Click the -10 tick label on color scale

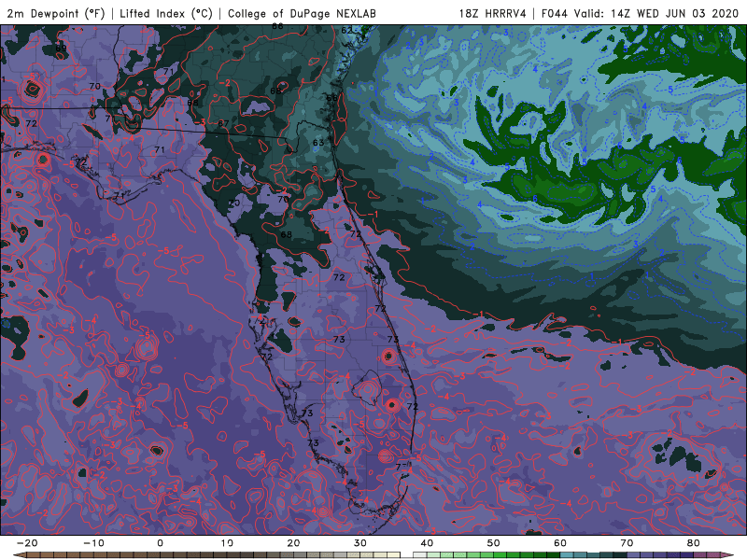[93, 543]
